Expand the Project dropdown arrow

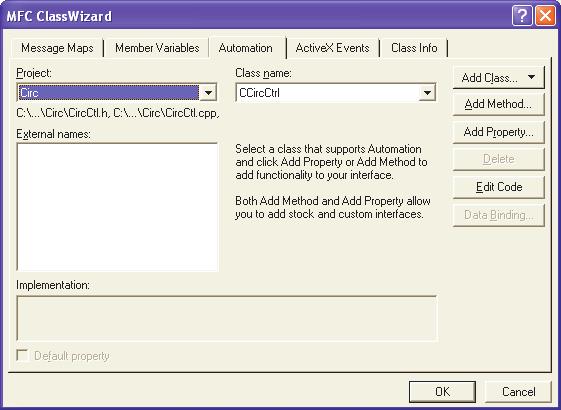point(208,93)
